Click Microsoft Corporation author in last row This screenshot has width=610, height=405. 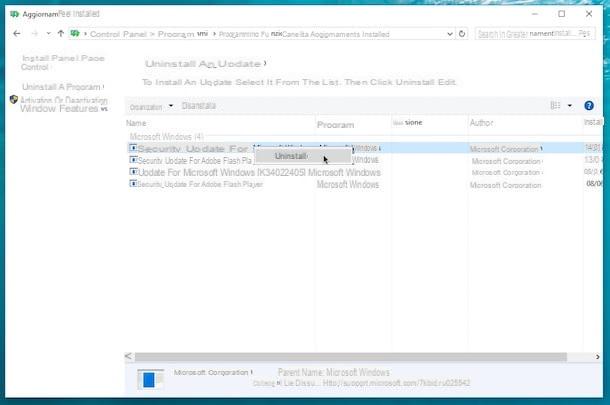click(x=505, y=185)
